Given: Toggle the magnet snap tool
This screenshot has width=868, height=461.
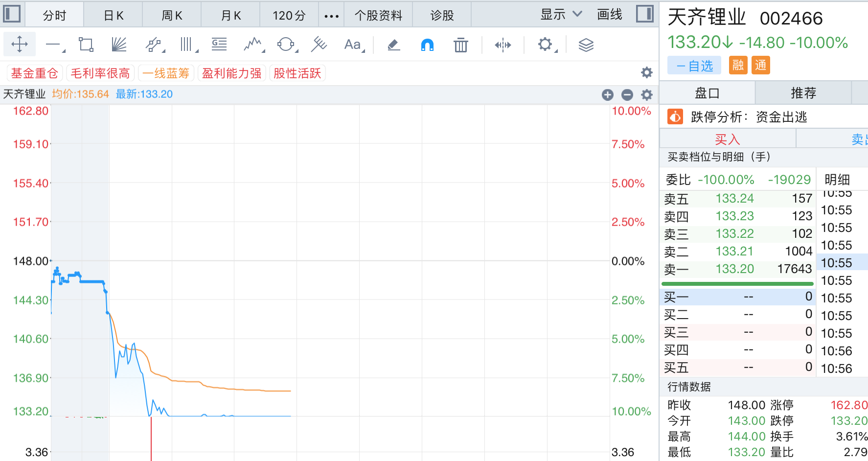Looking at the screenshot, I should coord(427,45).
